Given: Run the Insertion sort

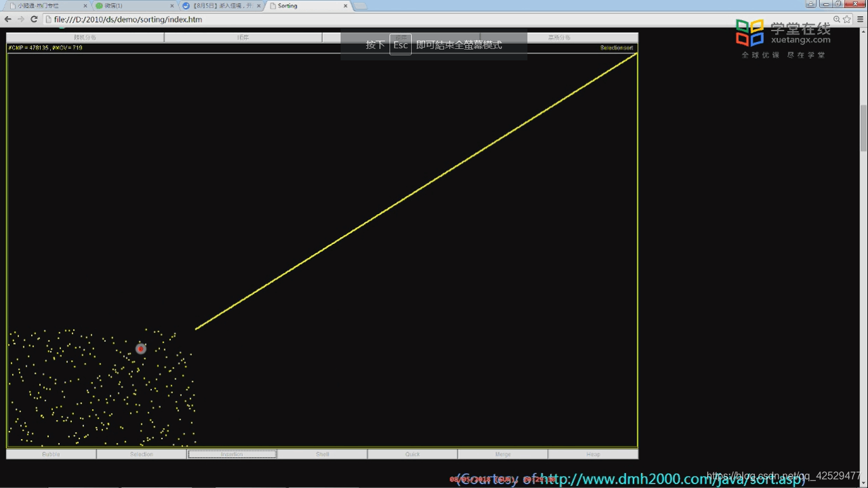Looking at the screenshot, I should coord(232,454).
